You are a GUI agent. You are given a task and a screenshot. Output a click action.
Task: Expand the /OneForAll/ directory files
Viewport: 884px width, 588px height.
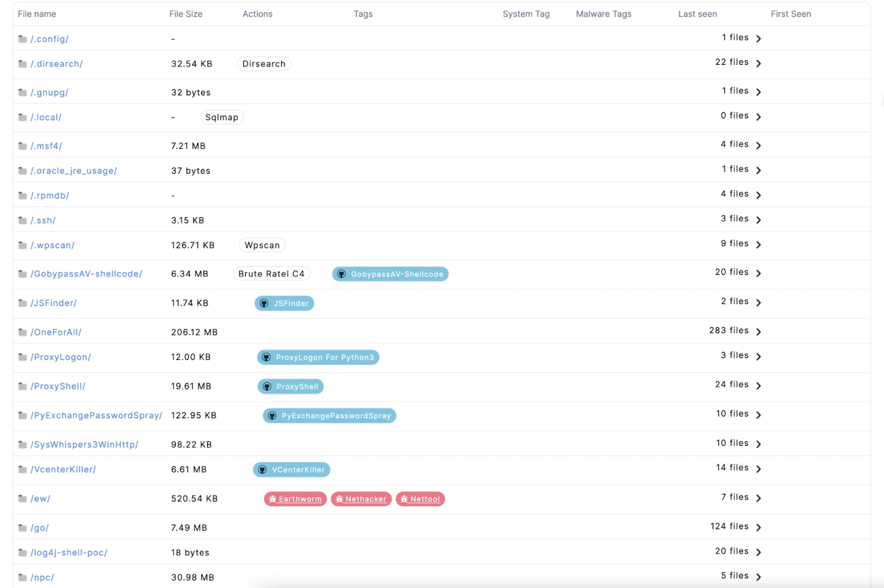point(759,331)
